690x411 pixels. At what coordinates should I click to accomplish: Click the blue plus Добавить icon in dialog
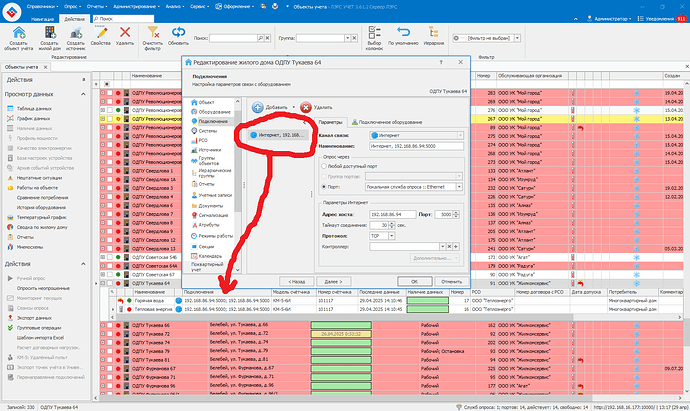[257, 107]
